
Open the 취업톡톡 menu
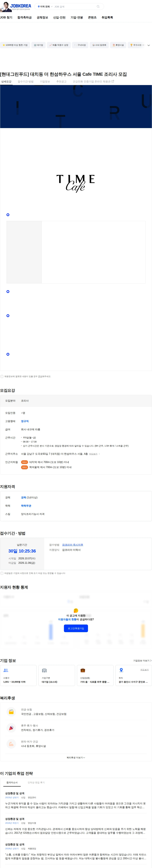pyautogui.click(x=107, y=17)
